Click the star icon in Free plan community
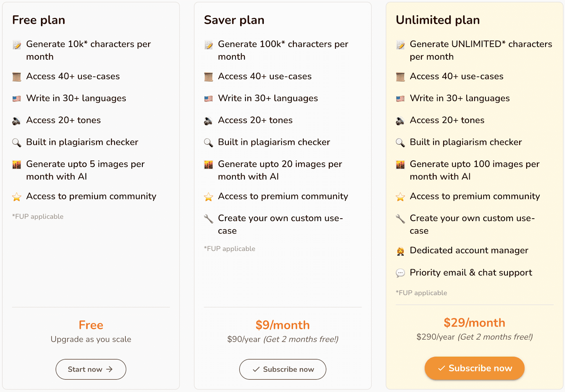Screen dimensions: 565x392 [x=17, y=197]
